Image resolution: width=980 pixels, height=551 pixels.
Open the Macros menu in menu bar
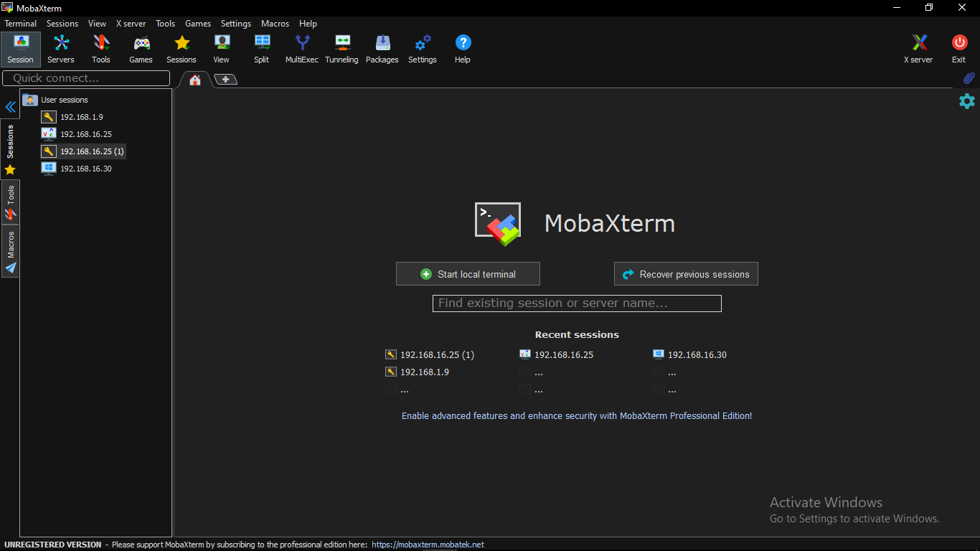(275, 24)
